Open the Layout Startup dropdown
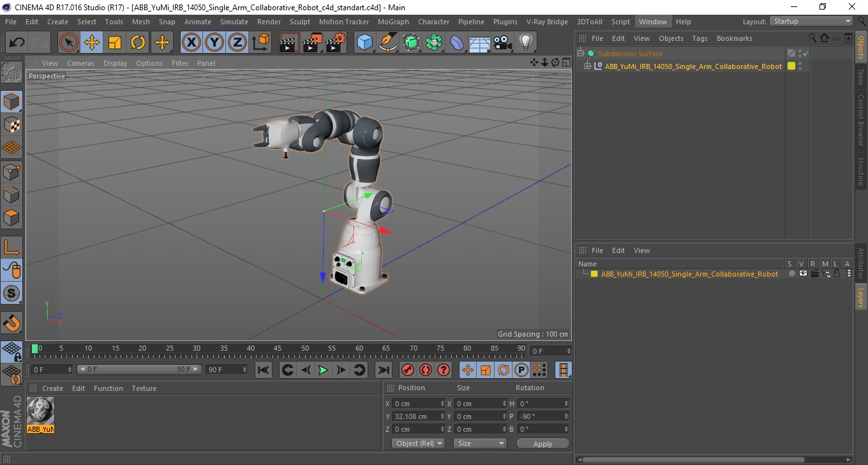The height and width of the screenshot is (465, 868). (x=811, y=21)
